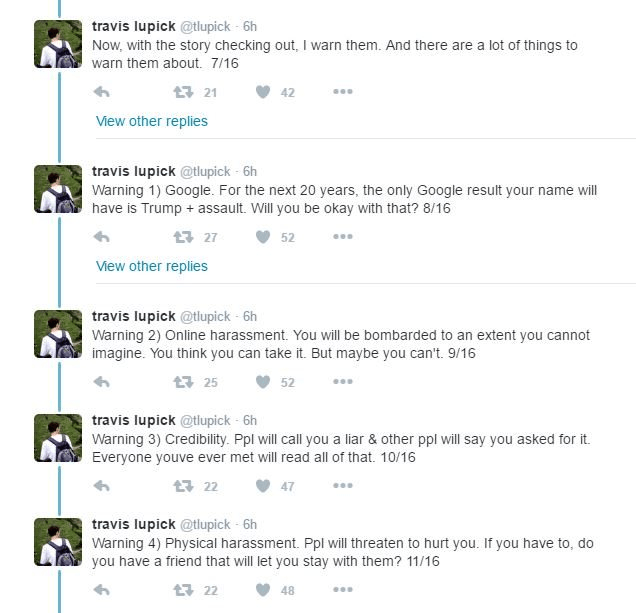Image resolution: width=636 pixels, height=613 pixels.
Task: Reply to the Online harassment tweet
Action: click(101, 382)
